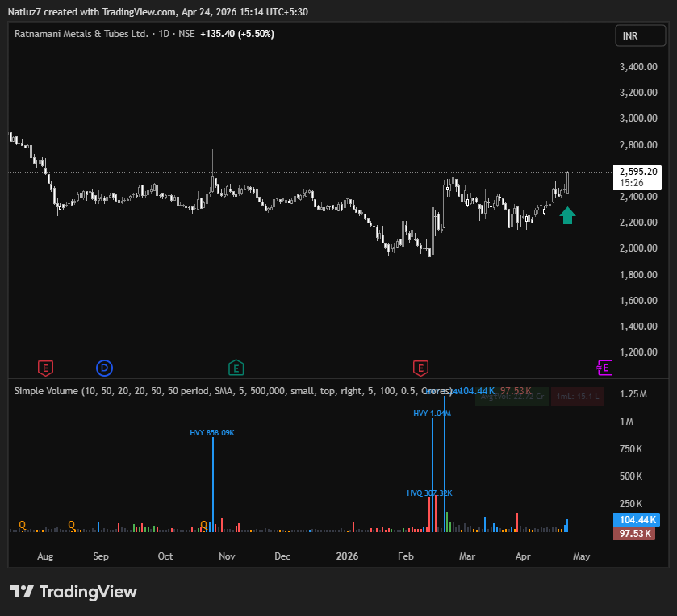Click the HVY 1.04M volume label
Screen dimensions: 677x616
click(x=432, y=414)
